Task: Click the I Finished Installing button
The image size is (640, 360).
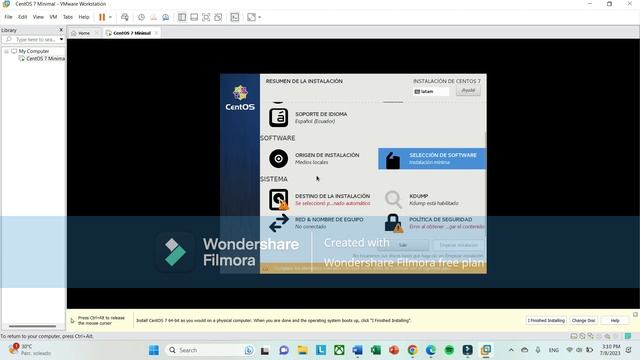Action: click(x=546, y=321)
